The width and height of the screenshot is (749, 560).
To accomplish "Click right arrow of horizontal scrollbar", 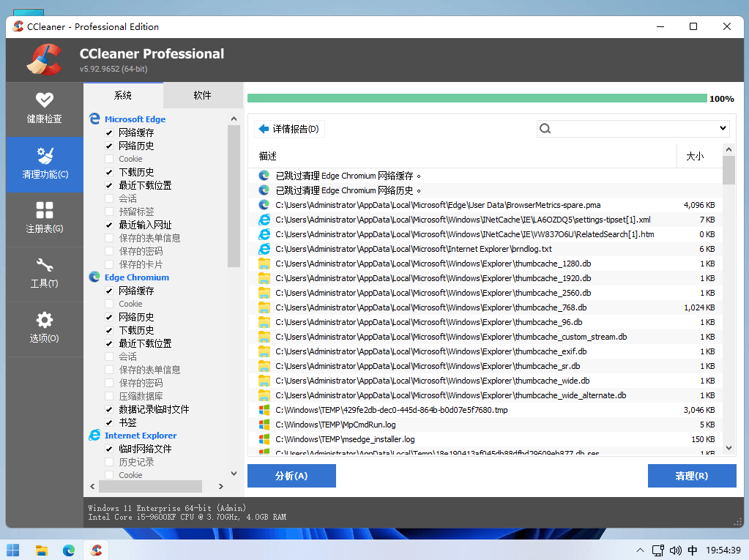I will 220,486.
